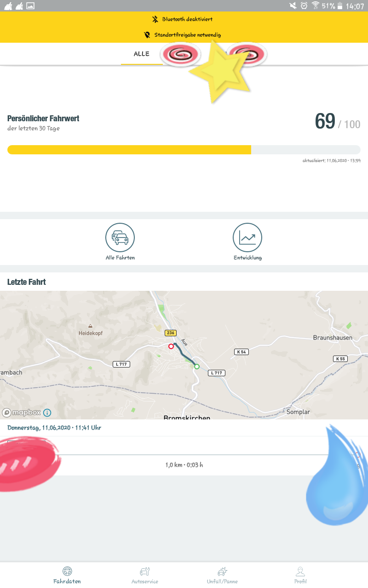The width and height of the screenshot is (368, 588).
Task: Open the Autoservice icon in bottom bar
Action: [144, 571]
